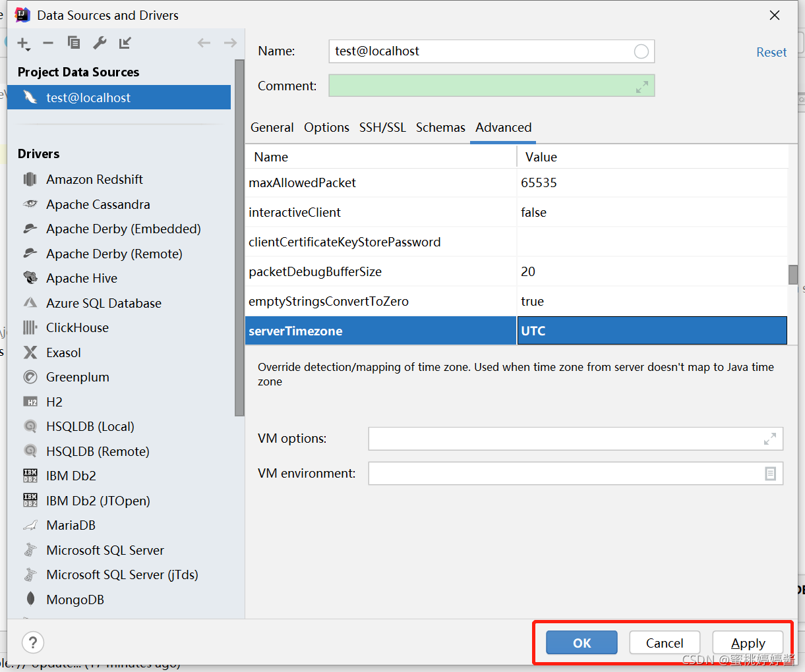Select Amazon Redshift driver
Screen dimensions: 805x672
(94, 179)
